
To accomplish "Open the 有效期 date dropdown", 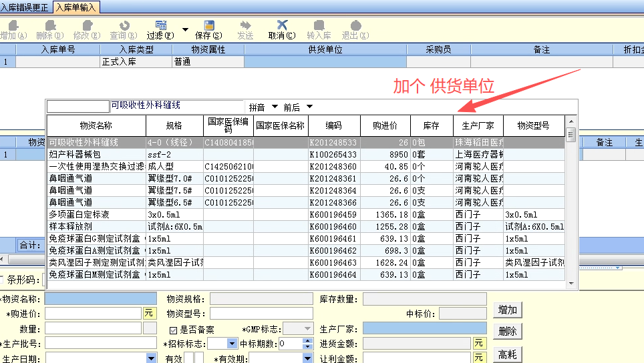I will [307, 358].
